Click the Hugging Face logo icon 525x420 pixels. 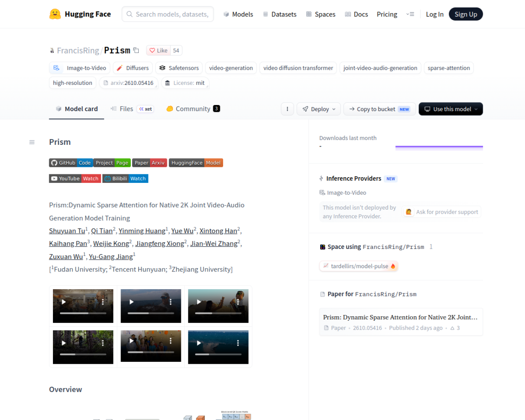[x=55, y=14]
